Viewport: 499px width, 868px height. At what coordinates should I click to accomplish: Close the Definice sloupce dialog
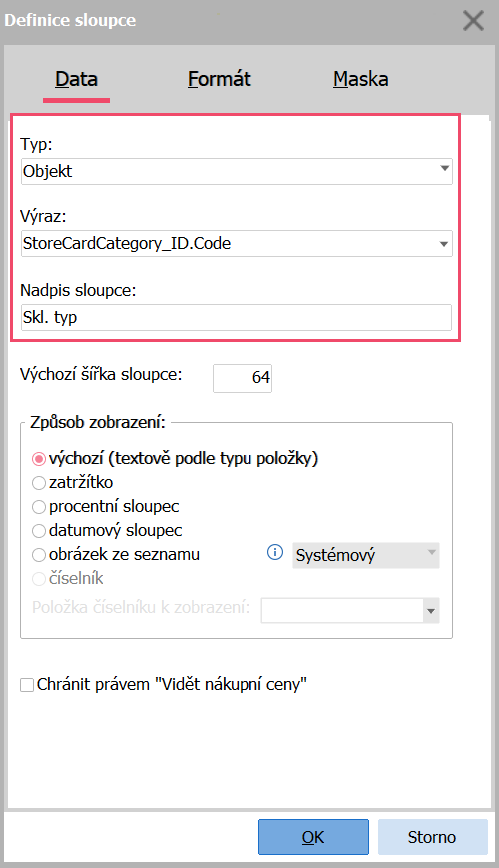click(x=473, y=21)
